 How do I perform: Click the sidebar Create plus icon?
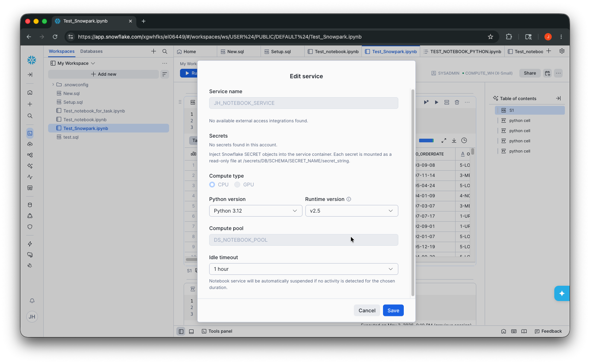pyautogui.click(x=30, y=104)
